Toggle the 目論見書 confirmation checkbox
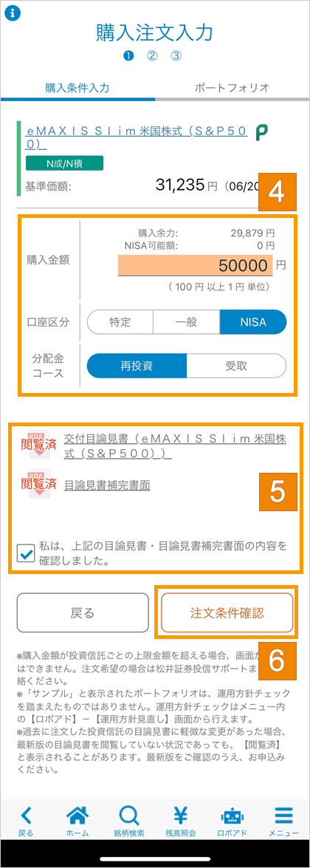The height and width of the screenshot is (868, 310). click(x=26, y=553)
